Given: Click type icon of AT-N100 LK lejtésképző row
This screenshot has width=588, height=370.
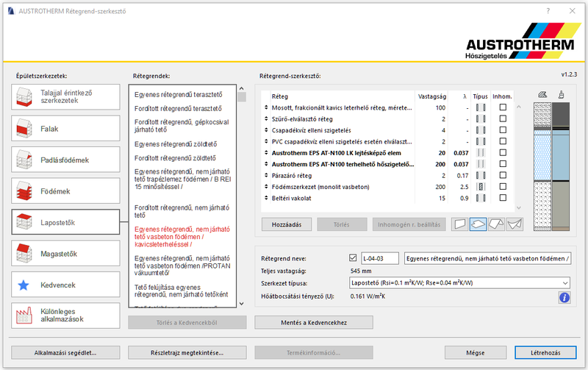Looking at the screenshot, I should [481, 153].
